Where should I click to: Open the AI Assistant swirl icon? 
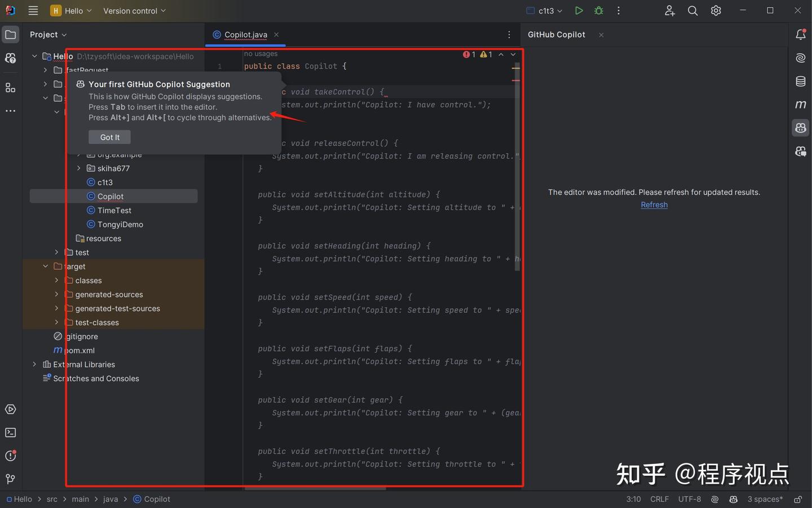point(800,58)
